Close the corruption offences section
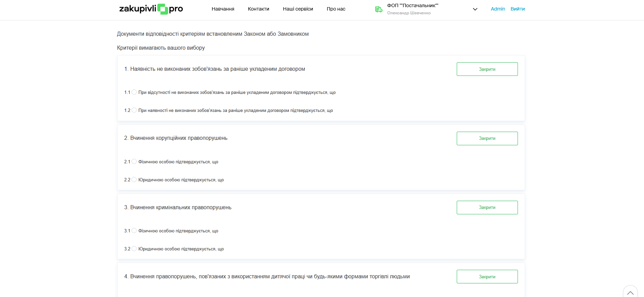 tap(487, 138)
